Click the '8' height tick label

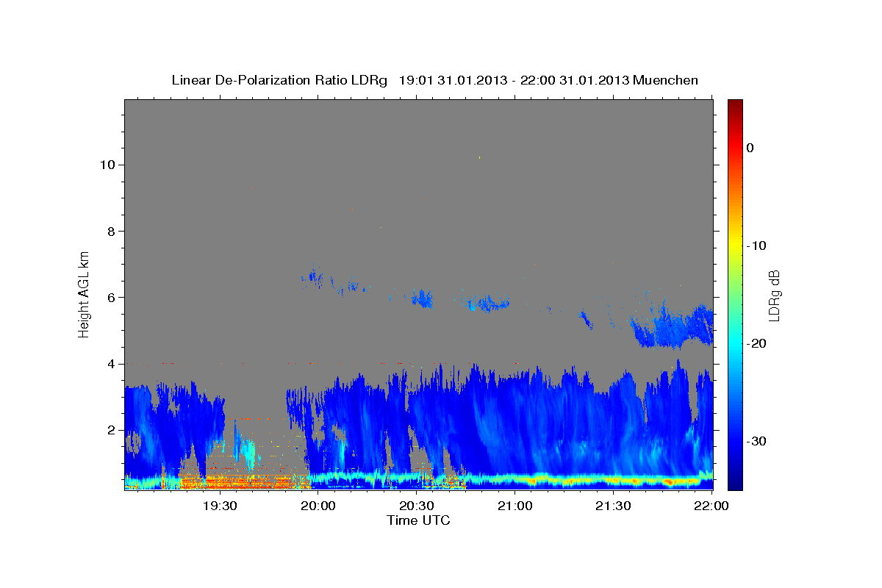coord(110,231)
